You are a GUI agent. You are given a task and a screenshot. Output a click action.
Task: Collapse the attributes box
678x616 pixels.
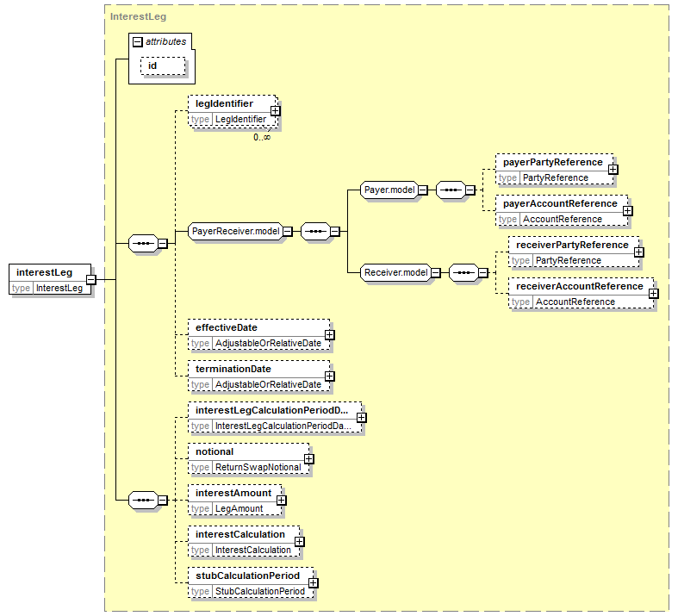138,42
